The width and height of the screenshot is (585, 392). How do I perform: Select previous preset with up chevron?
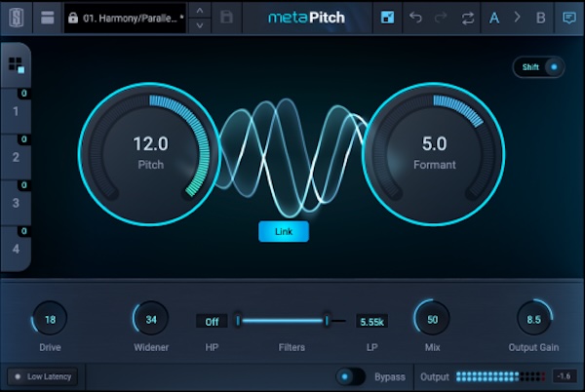[200, 11]
